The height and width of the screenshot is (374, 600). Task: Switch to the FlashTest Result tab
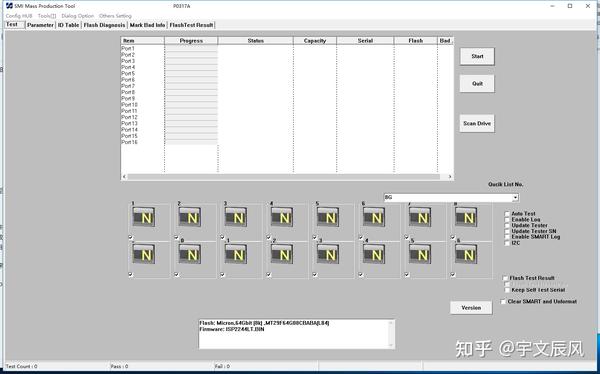point(191,25)
